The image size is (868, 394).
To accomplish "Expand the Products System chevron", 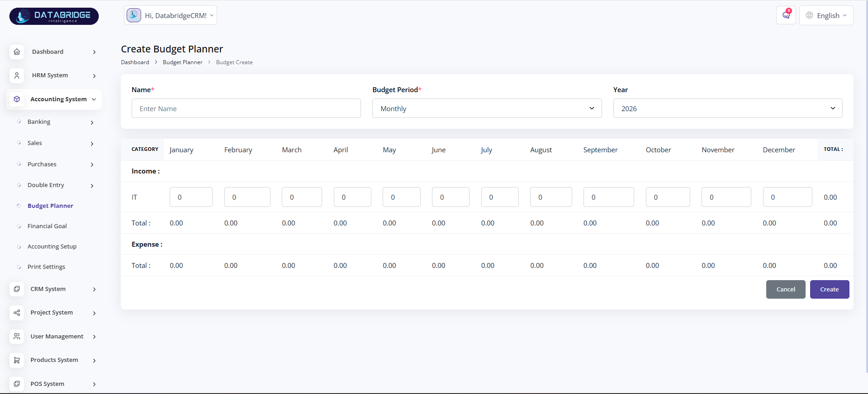I will pos(94,361).
